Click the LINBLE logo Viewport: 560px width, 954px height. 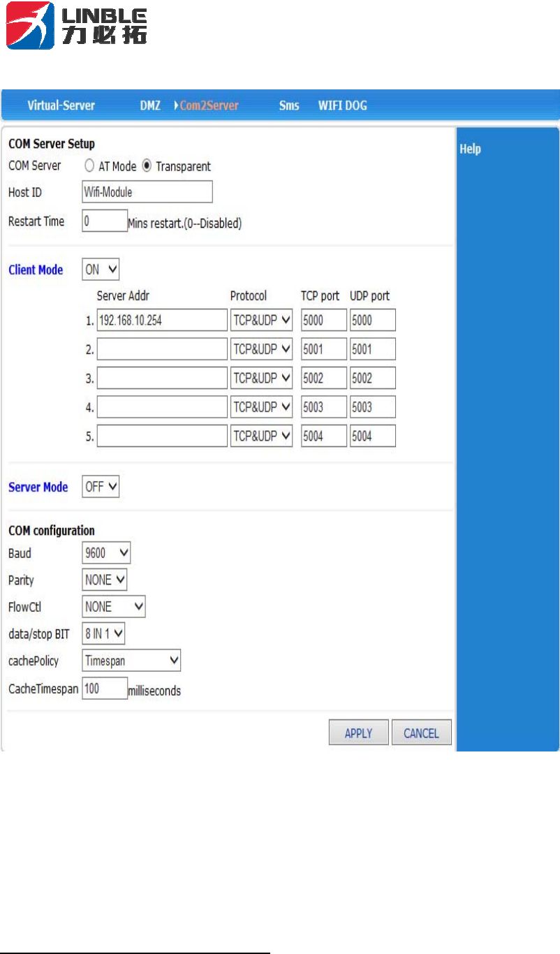pos(77,26)
